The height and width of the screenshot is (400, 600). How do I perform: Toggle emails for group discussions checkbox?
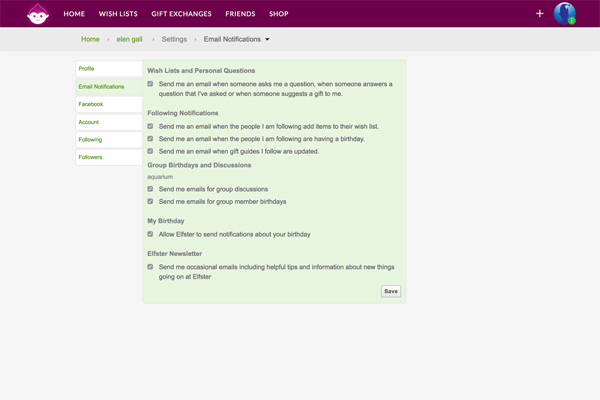click(x=151, y=188)
